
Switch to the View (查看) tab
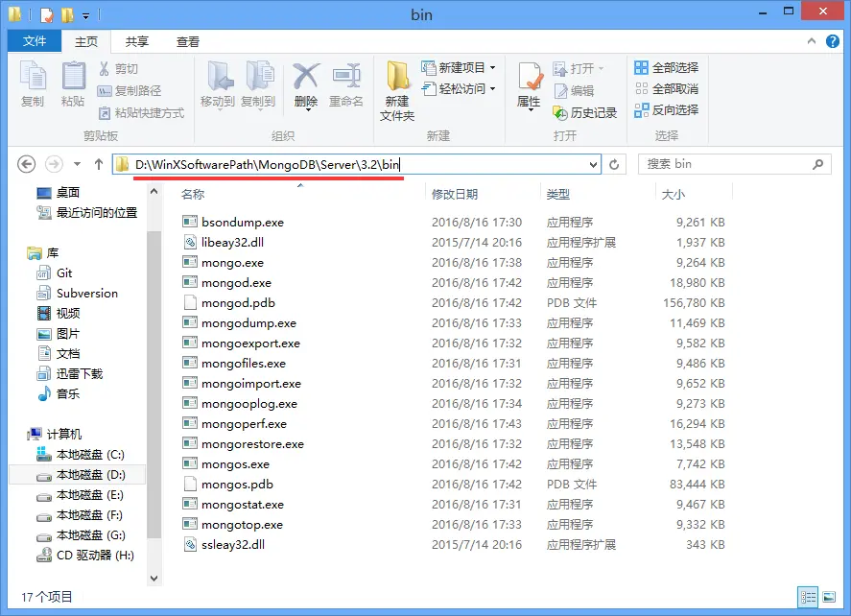coord(188,42)
